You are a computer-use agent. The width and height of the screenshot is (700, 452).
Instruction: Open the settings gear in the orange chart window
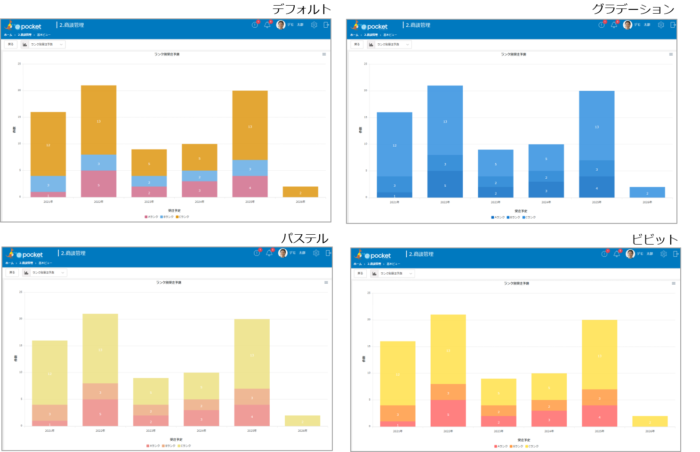coord(313,25)
